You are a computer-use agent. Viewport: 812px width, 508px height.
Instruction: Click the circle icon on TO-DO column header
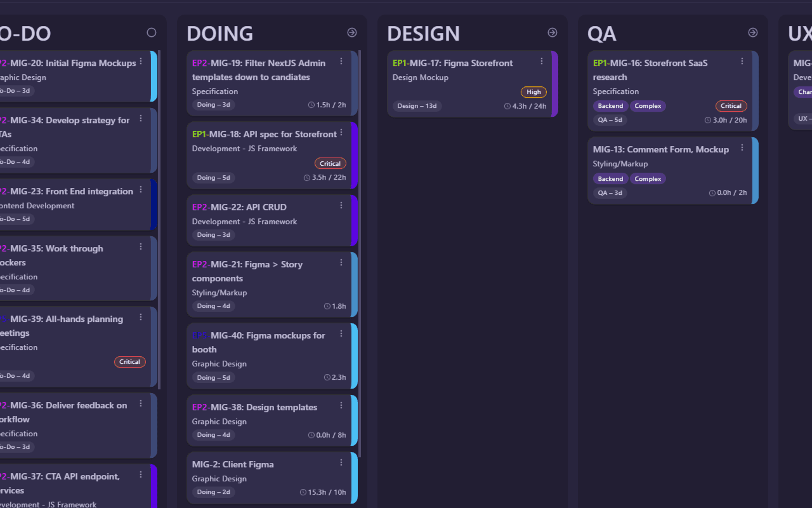pyautogui.click(x=152, y=32)
